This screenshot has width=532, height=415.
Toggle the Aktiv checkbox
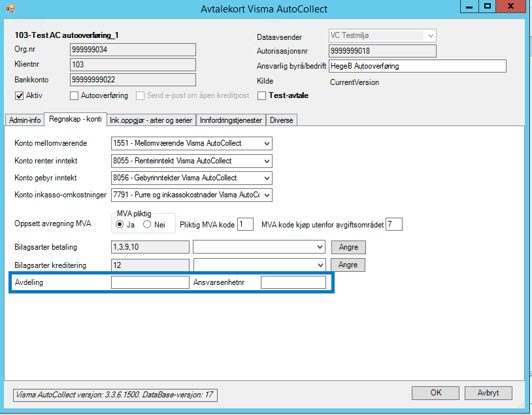pos(19,95)
